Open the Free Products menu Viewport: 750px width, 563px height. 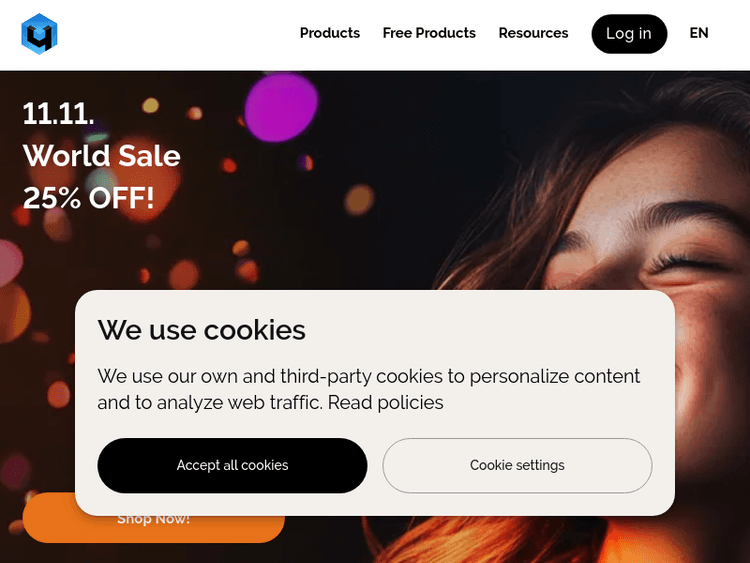pos(429,33)
